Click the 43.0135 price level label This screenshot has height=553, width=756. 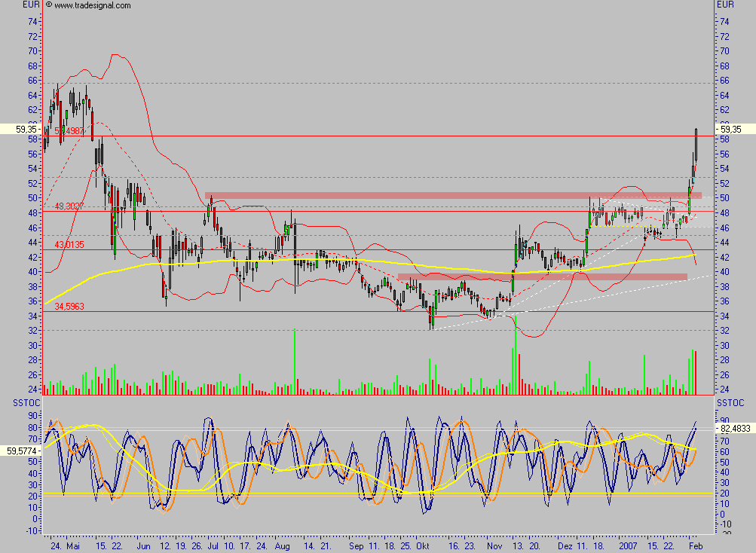click(x=69, y=243)
